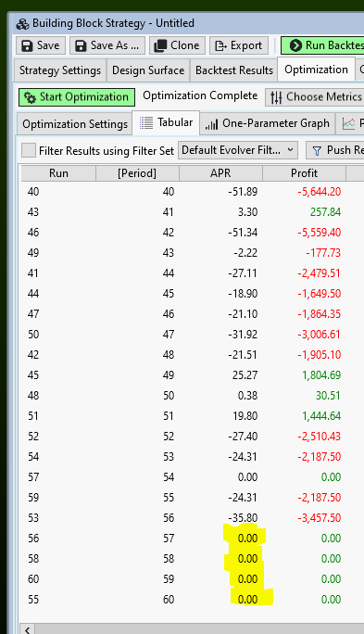The width and height of the screenshot is (364, 634).
Task: Select run 57 in the Run column
Action: point(33,477)
